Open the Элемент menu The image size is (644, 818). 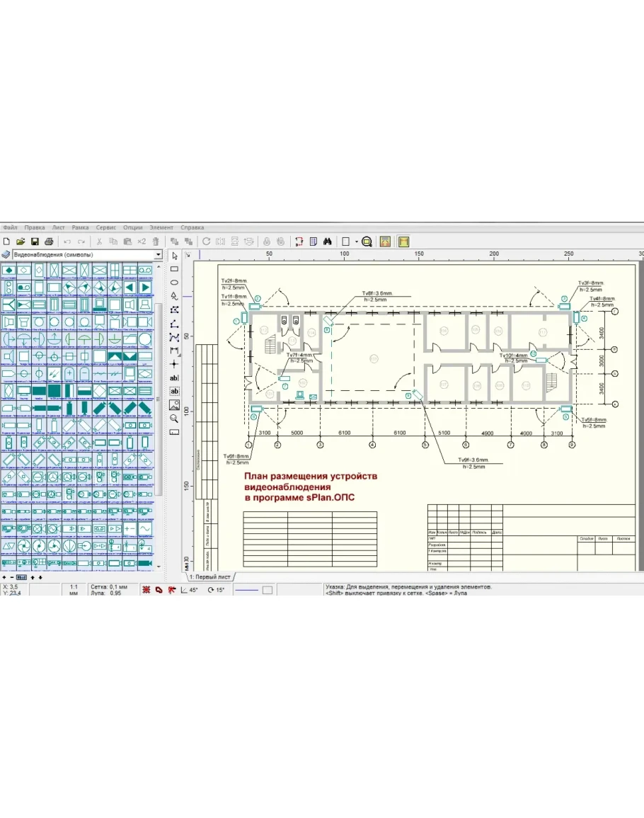(x=161, y=227)
